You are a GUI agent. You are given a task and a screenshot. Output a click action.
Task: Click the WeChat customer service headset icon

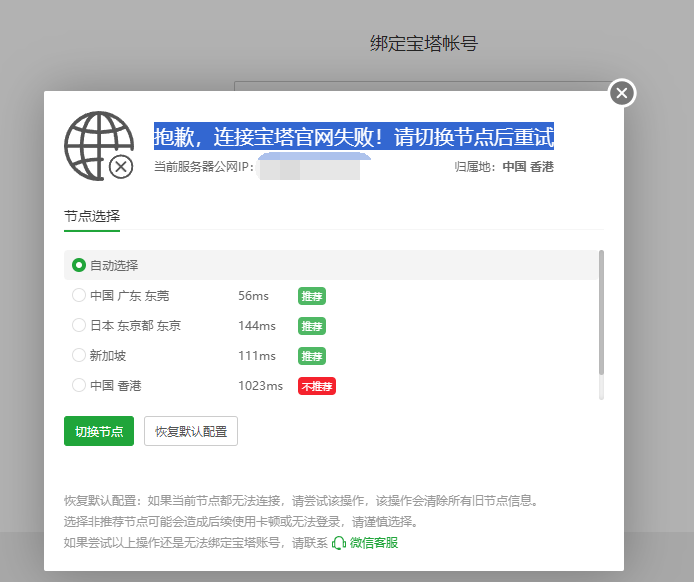coord(339,543)
